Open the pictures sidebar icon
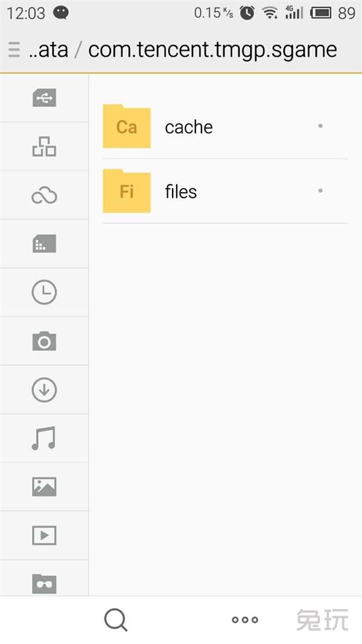 (44, 487)
